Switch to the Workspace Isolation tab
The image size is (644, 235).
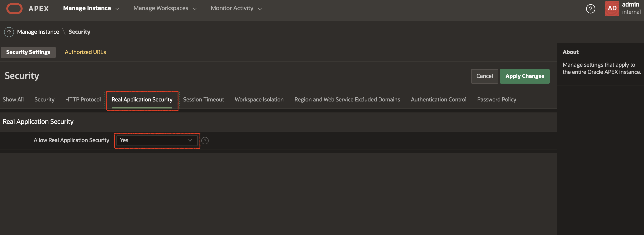pos(259,99)
